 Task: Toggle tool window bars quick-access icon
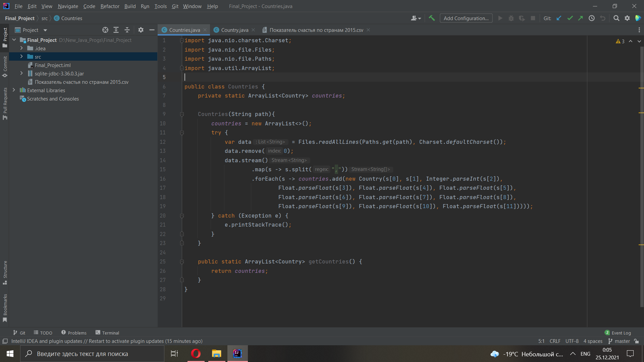[5, 341]
